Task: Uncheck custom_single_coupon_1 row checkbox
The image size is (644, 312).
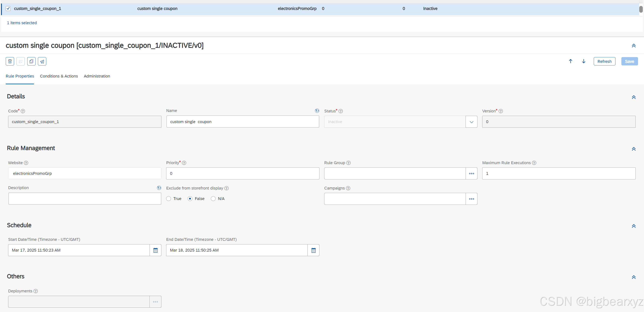Action: click(8, 9)
